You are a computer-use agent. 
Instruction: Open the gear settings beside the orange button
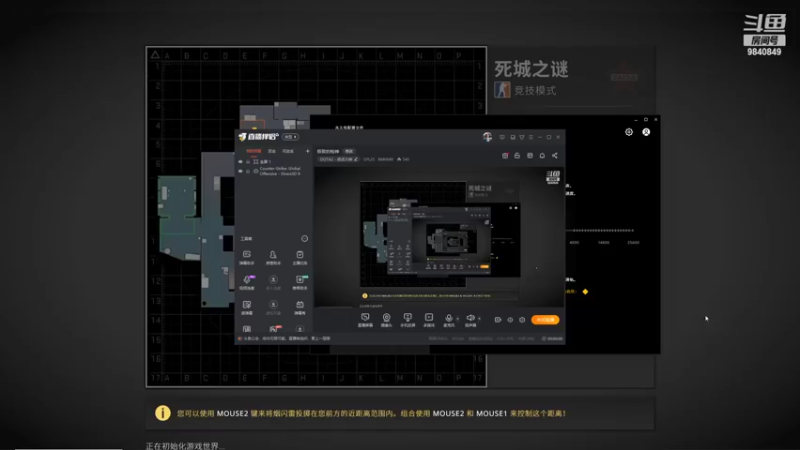coord(522,320)
